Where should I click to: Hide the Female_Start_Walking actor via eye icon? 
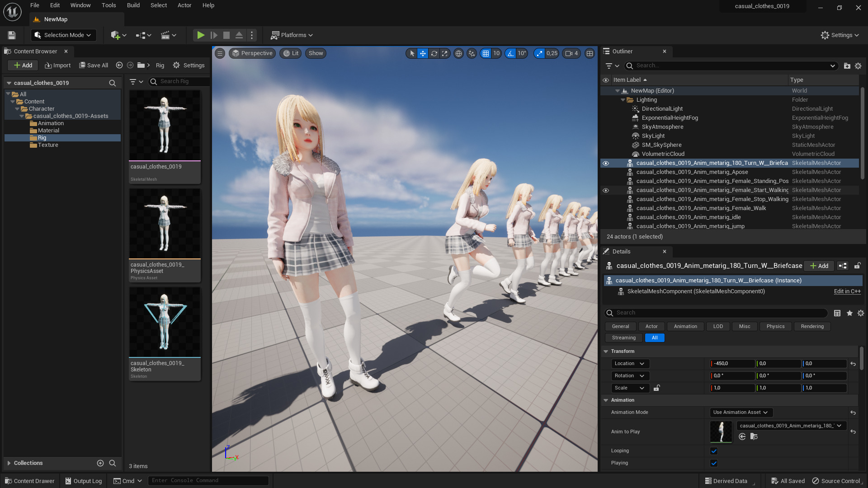tap(606, 190)
